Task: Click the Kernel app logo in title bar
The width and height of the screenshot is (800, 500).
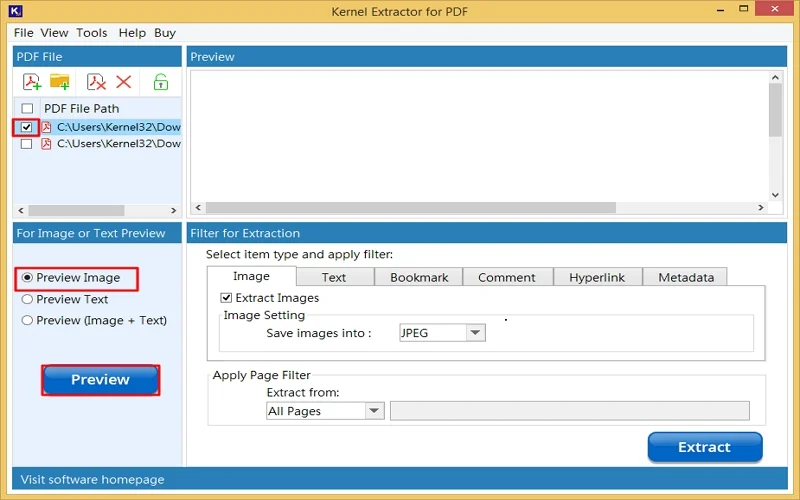Action: coord(15,10)
